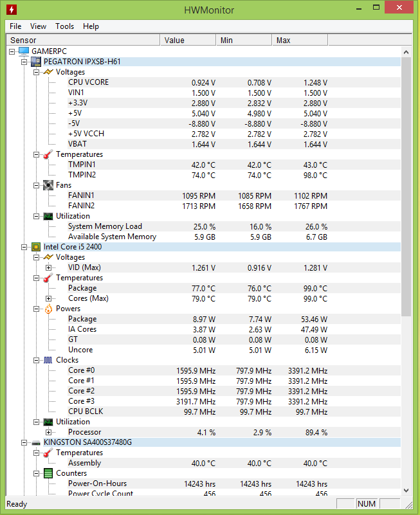
Task: Open the File menu
Action: coord(15,26)
